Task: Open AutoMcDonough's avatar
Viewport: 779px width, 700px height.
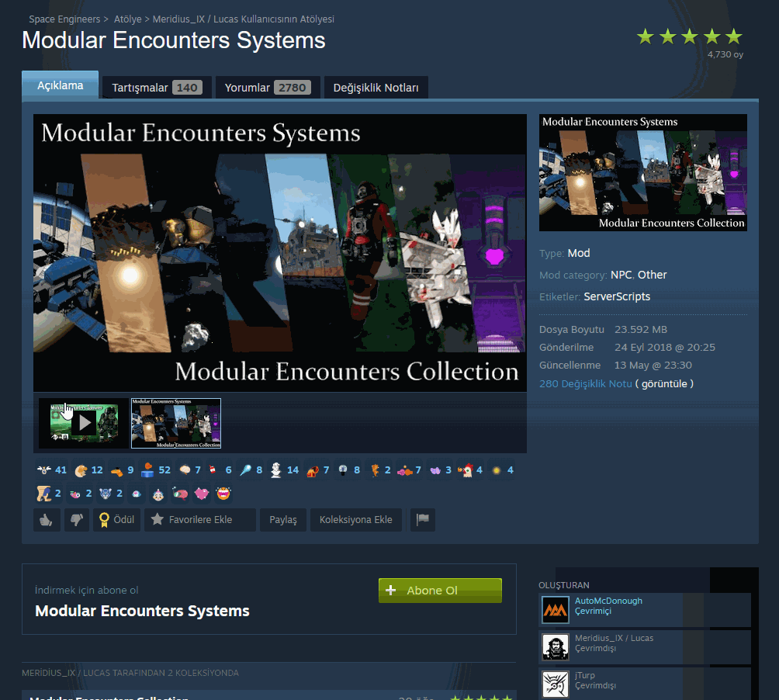Action: pyautogui.click(x=555, y=609)
